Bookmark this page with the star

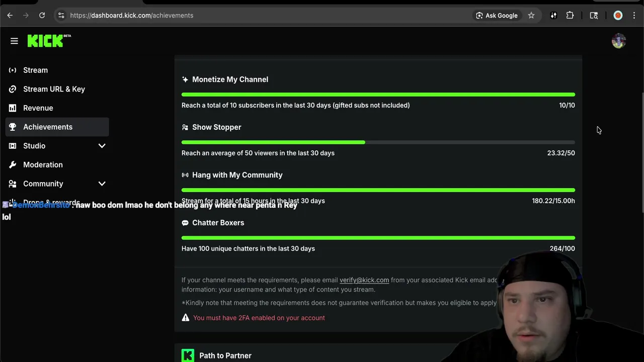[x=531, y=16]
